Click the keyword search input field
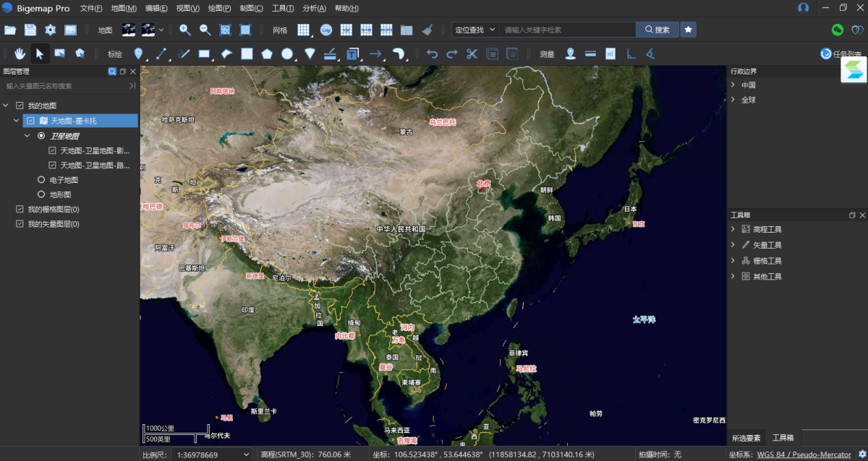868x461 pixels. point(568,30)
